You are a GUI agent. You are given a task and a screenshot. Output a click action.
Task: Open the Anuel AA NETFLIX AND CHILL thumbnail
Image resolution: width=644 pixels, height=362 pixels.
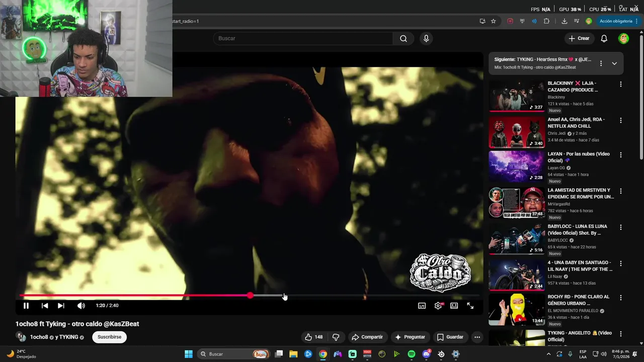coord(517,132)
